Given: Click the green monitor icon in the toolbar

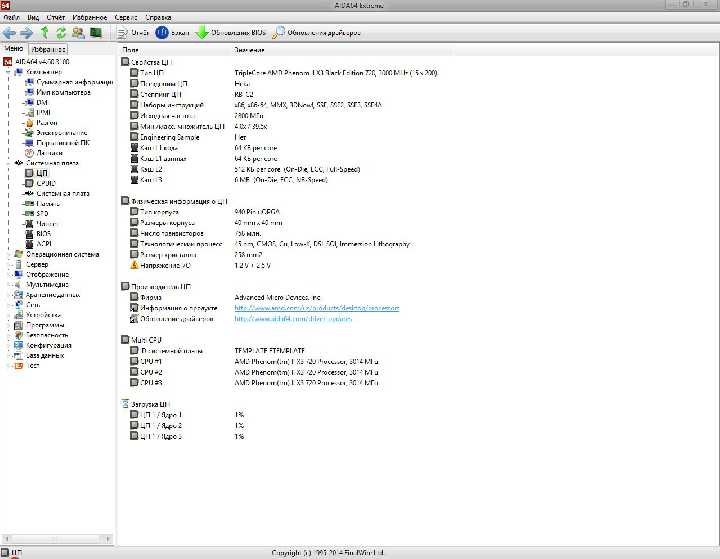Looking at the screenshot, I should (x=96, y=33).
